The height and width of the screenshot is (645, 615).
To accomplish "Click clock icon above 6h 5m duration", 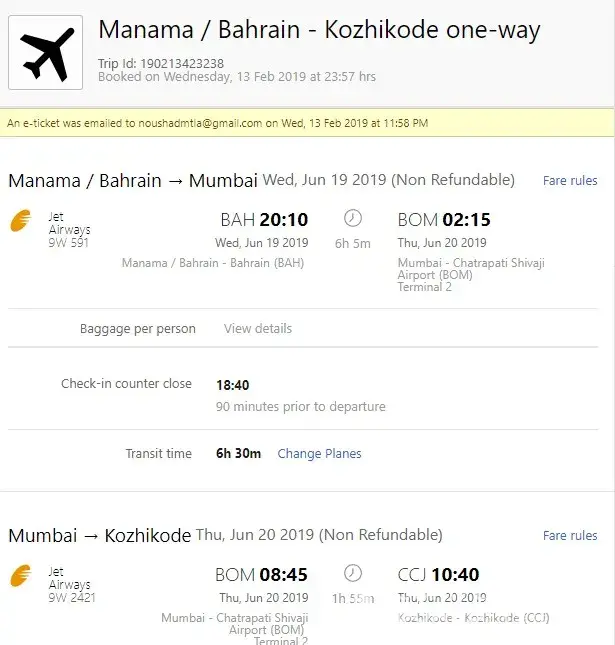I will pos(353,218).
